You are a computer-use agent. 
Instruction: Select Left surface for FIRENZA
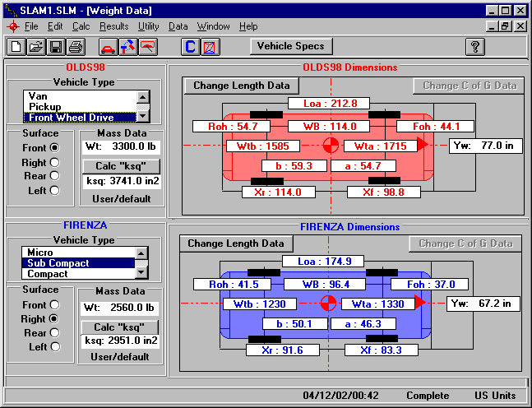[55, 346]
